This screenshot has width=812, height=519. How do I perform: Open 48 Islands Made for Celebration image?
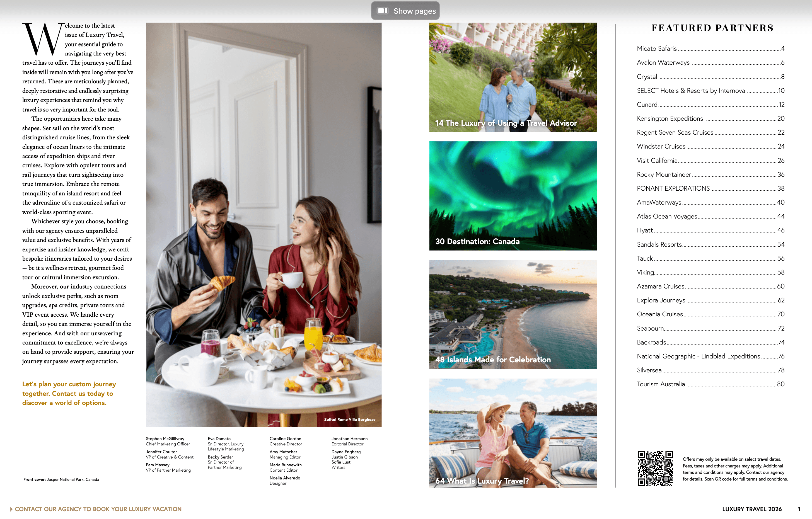click(x=513, y=314)
